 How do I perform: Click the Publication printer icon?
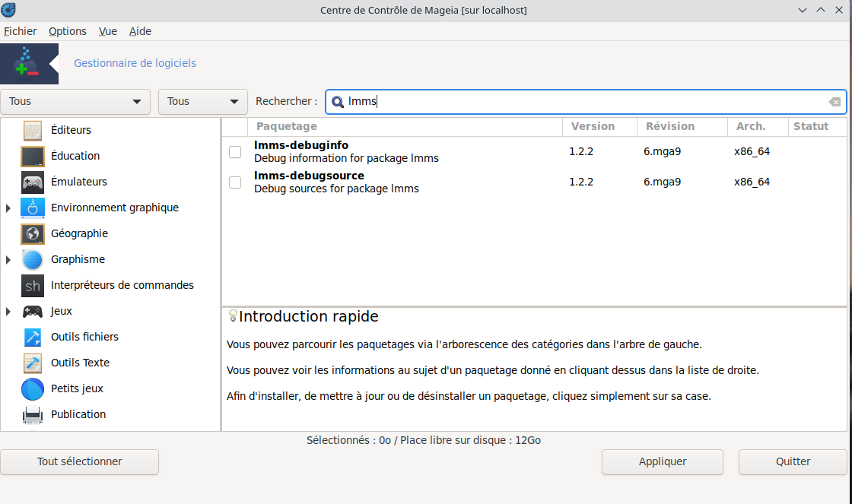click(x=33, y=414)
